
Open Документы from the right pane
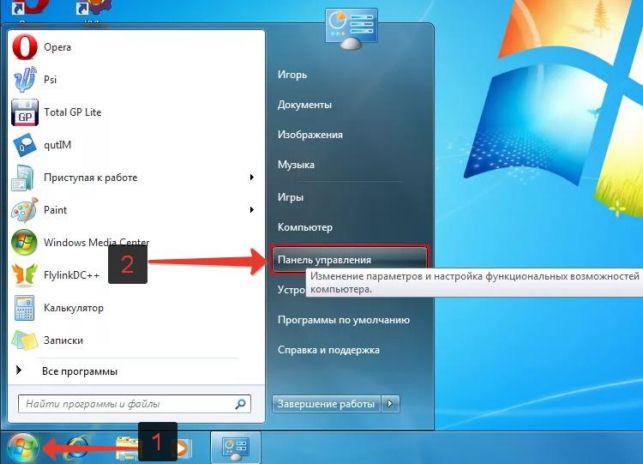[305, 105]
